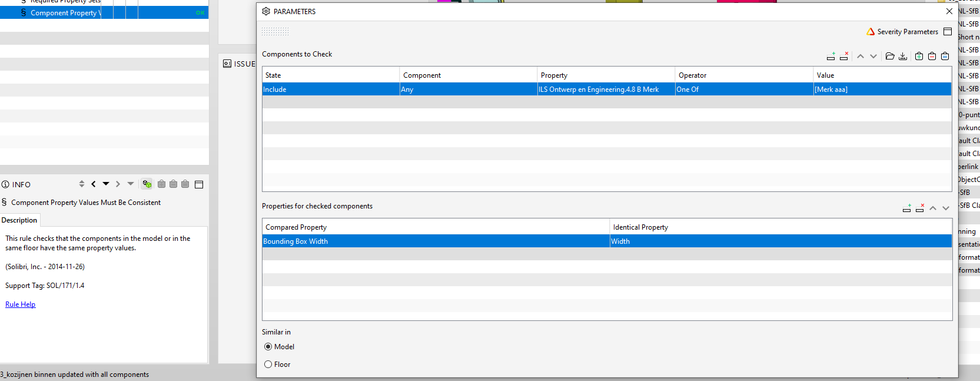Click the Parameters gear icon
This screenshot has width=980, height=381.
point(266,11)
